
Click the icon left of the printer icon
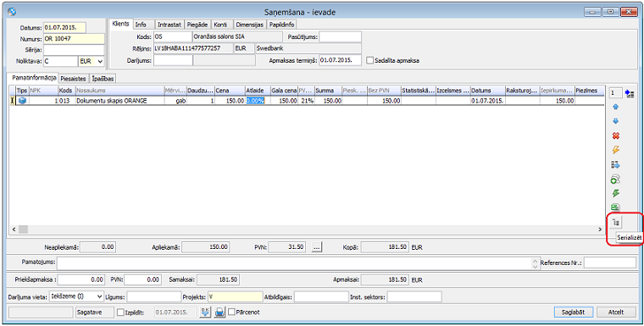[205, 312]
